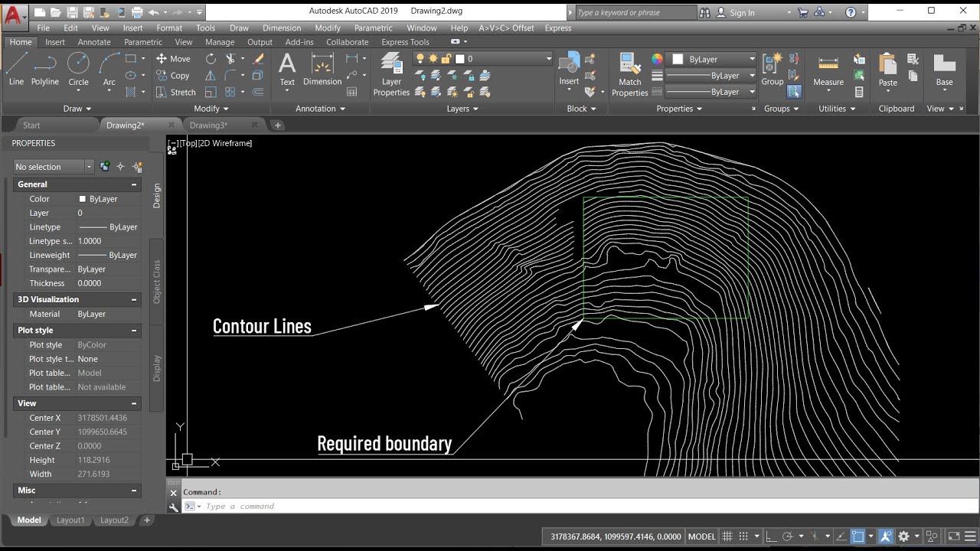
Task: Activate the Measure utility
Action: pyautogui.click(x=828, y=70)
